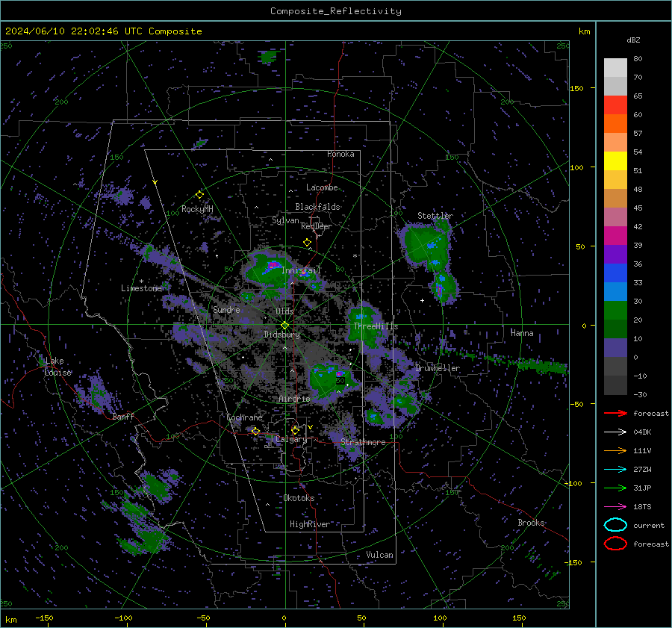Screen dimensions: 672x628
Task: Click the dBZ scale heading
Action: (x=633, y=40)
